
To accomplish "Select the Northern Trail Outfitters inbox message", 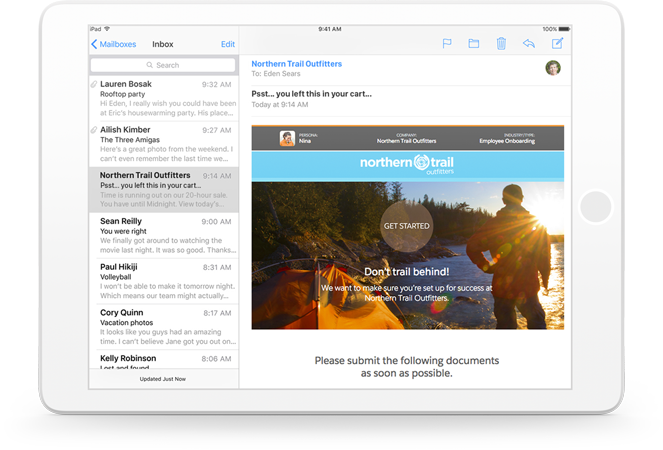I will pyautogui.click(x=164, y=189).
